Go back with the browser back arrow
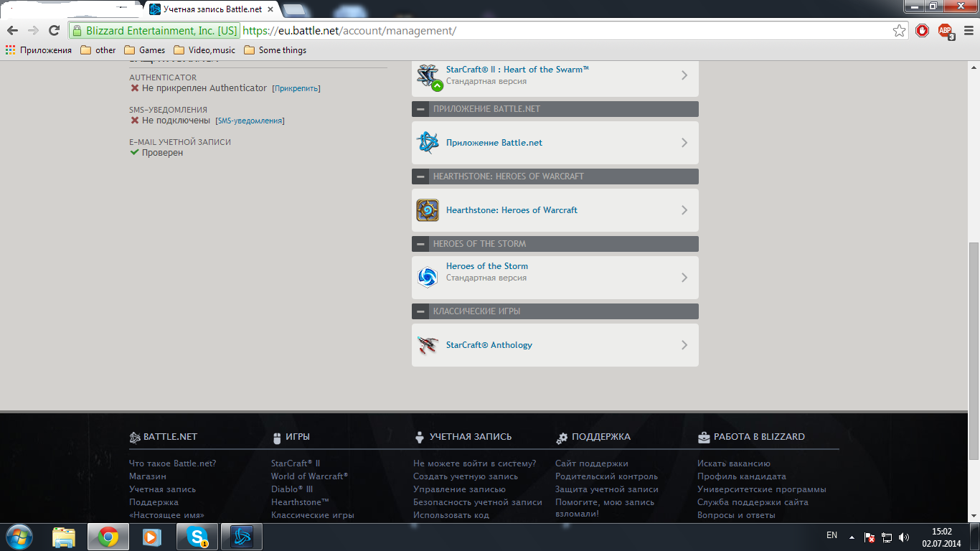980x551 pixels. pos(12,30)
